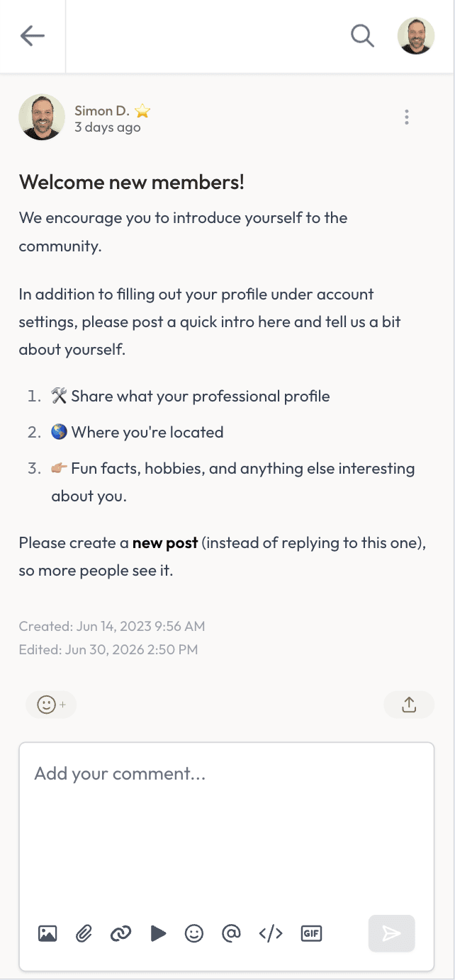Insert a code block in the comment
The width and height of the screenshot is (455, 980).
(271, 933)
